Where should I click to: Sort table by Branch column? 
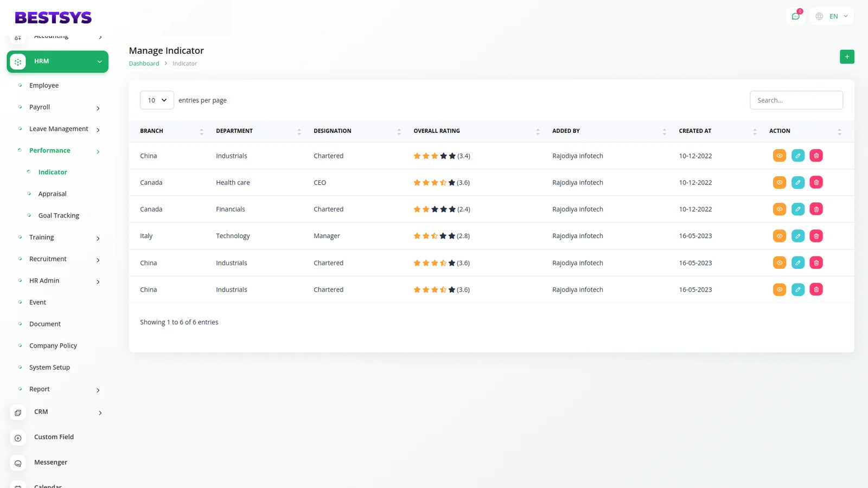click(152, 131)
